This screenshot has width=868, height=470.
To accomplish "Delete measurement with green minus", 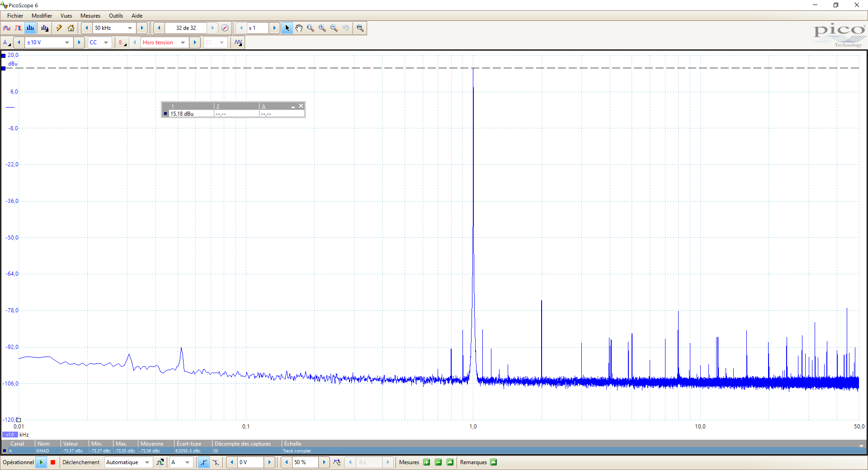I will 438,462.
